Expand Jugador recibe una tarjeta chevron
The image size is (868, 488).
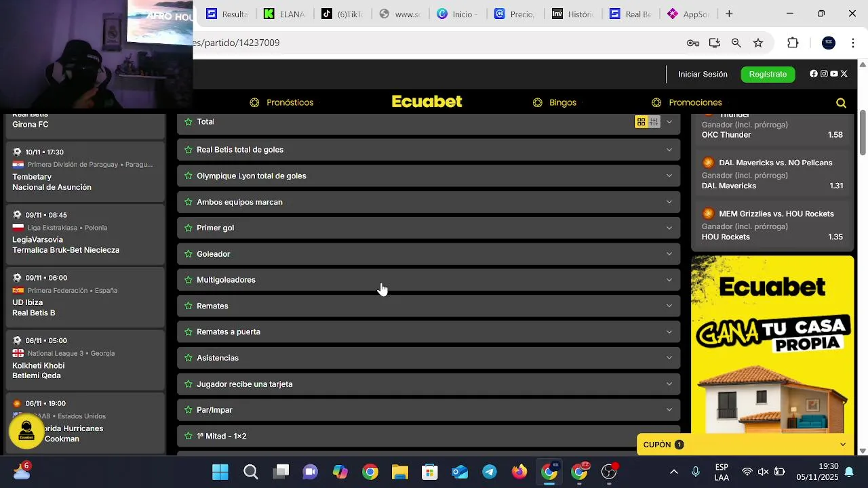pyautogui.click(x=669, y=384)
